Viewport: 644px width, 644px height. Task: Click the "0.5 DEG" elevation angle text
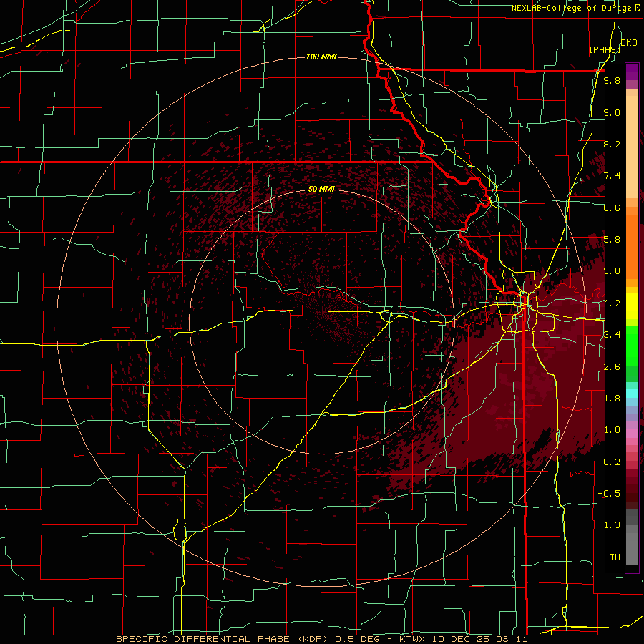357,639
